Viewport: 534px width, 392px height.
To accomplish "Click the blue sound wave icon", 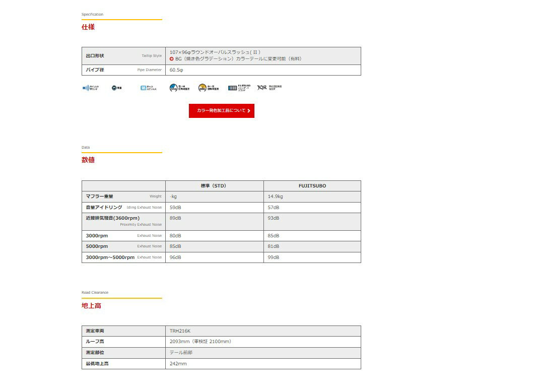I will (x=86, y=88).
